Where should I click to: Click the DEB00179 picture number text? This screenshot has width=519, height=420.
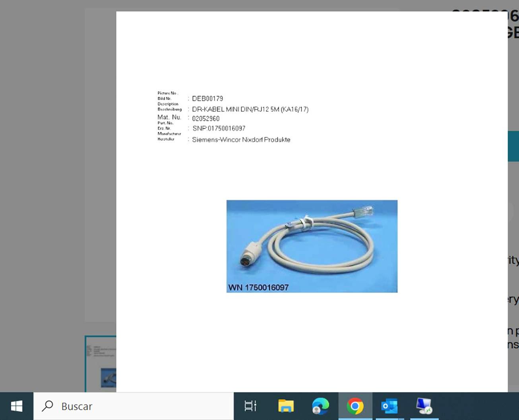[x=207, y=98]
